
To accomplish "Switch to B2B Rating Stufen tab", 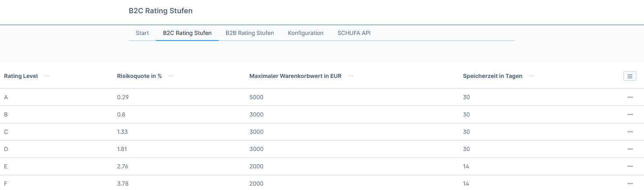I will [x=249, y=33].
